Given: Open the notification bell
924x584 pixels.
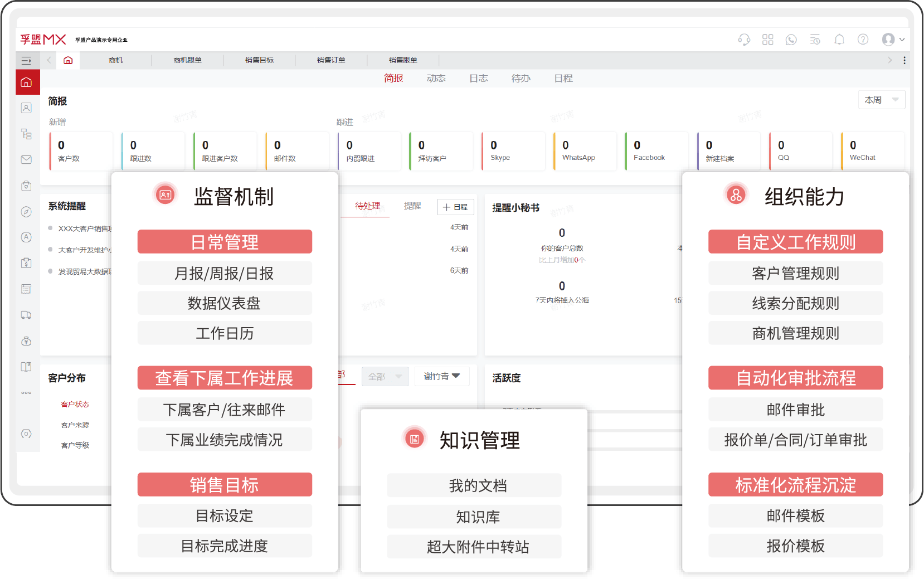Looking at the screenshot, I should (x=839, y=40).
